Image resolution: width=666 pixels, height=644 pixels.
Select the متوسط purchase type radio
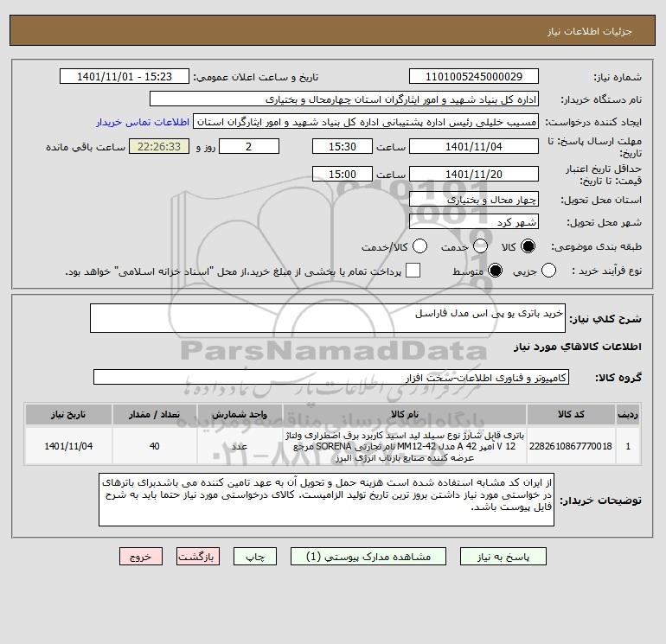pyautogui.click(x=495, y=271)
